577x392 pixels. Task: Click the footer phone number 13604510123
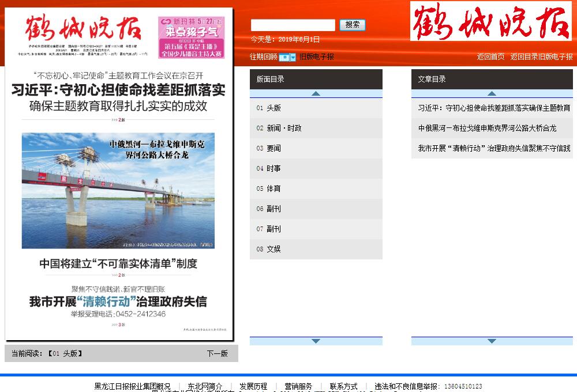pyautogui.click(x=463, y=386)
